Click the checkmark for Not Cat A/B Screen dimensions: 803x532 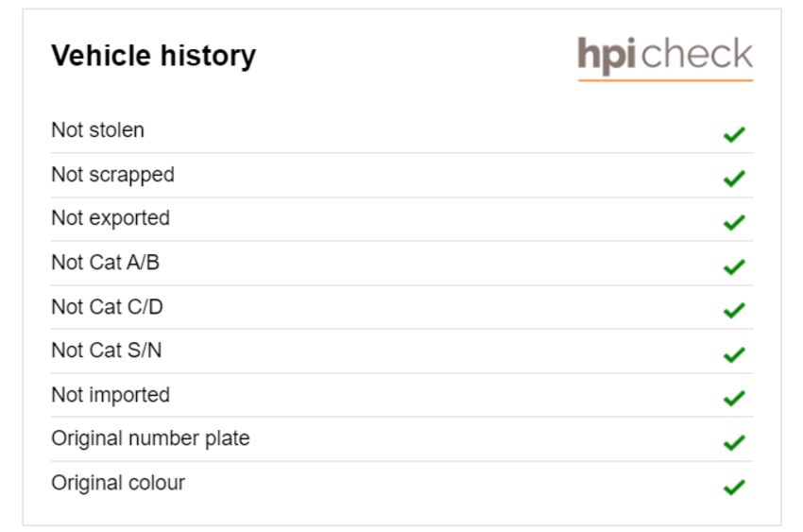[734, 266]
